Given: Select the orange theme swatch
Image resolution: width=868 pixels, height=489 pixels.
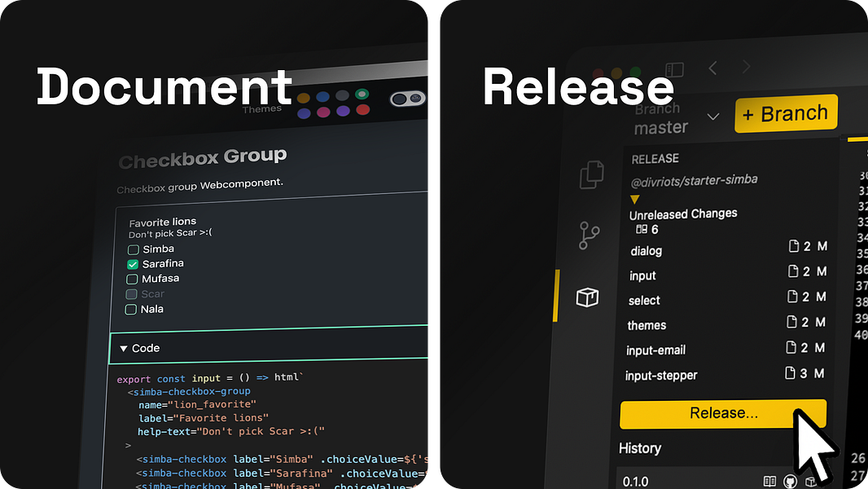Looking at the screenshot, I should pyautogui.click(x=304, y=99).
